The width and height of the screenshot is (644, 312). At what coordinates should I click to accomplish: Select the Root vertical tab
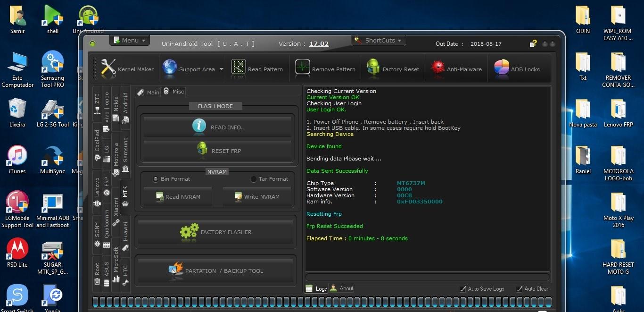tap(97, 274)
